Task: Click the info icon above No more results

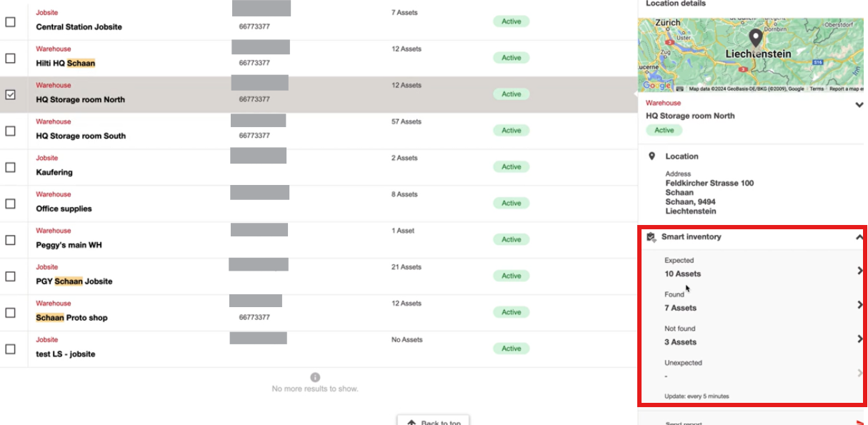Action: 315,377
